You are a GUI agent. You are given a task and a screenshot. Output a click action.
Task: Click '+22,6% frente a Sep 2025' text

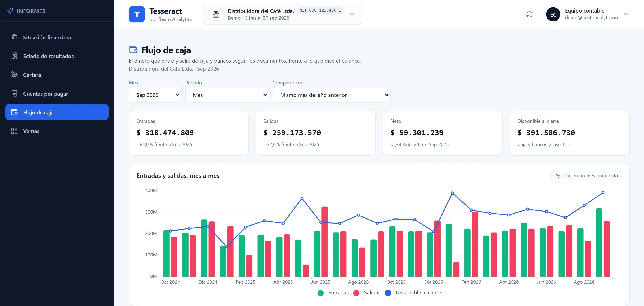coord(291,144)
